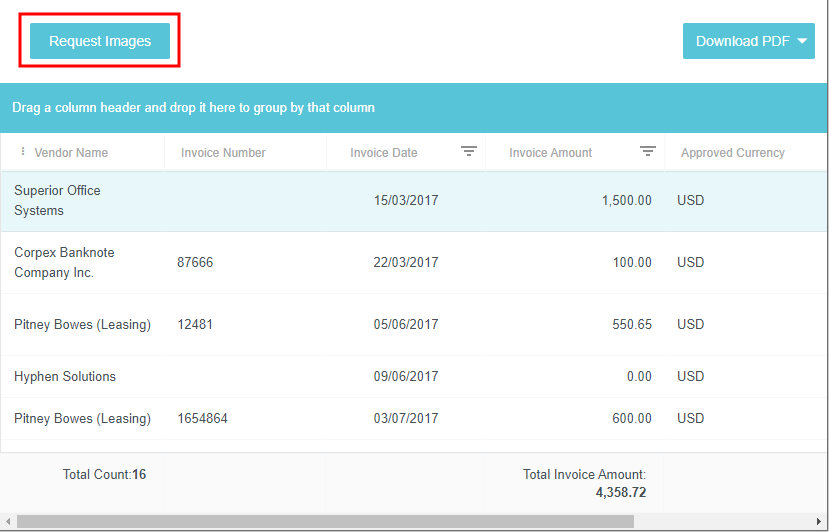Sort by Approved Currency column header
Viewport: 829px width, 532px height.
(x=732, y=153)
